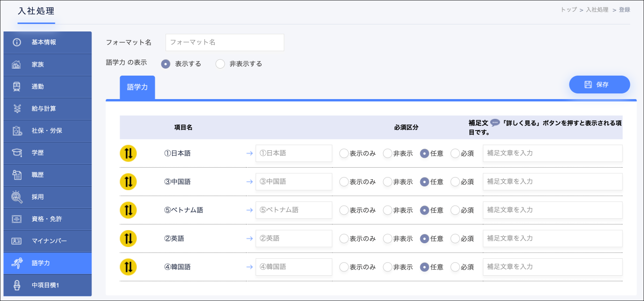
Task: Click the yellow sort arrows icon for ④韓国語
Action: click(128, 267)
